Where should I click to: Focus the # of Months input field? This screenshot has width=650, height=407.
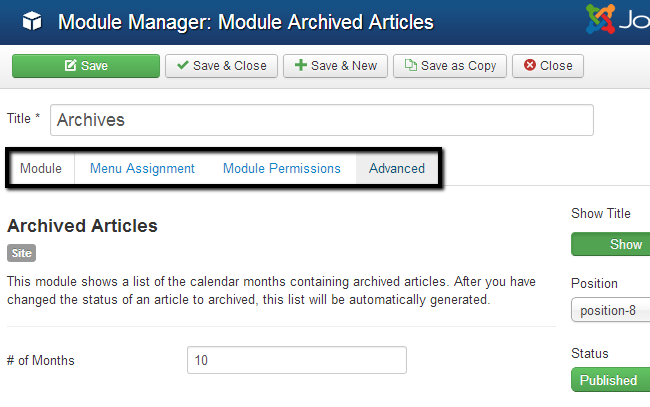(296, 360)
